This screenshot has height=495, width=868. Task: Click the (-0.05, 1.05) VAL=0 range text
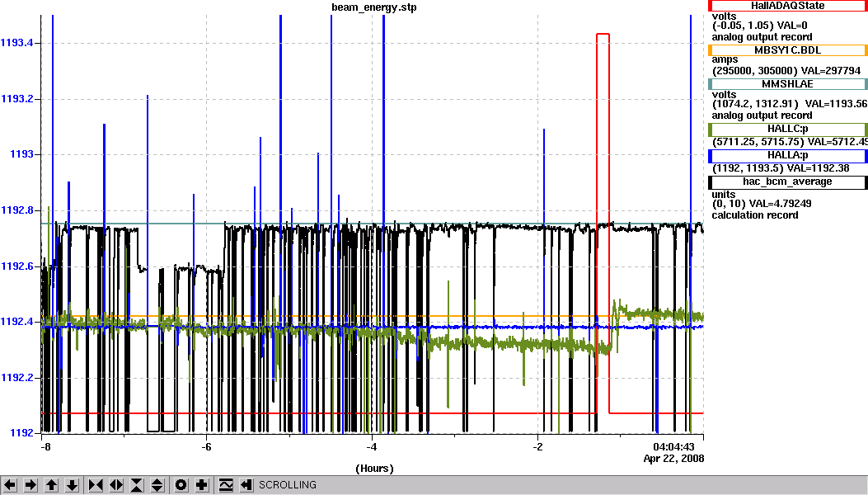pos(759,26)
